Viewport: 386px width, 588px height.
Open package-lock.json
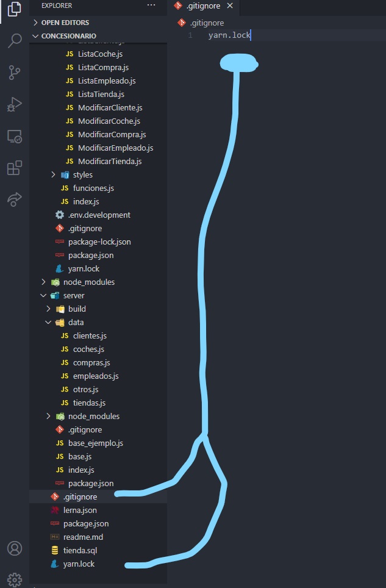tap(99, 242)
